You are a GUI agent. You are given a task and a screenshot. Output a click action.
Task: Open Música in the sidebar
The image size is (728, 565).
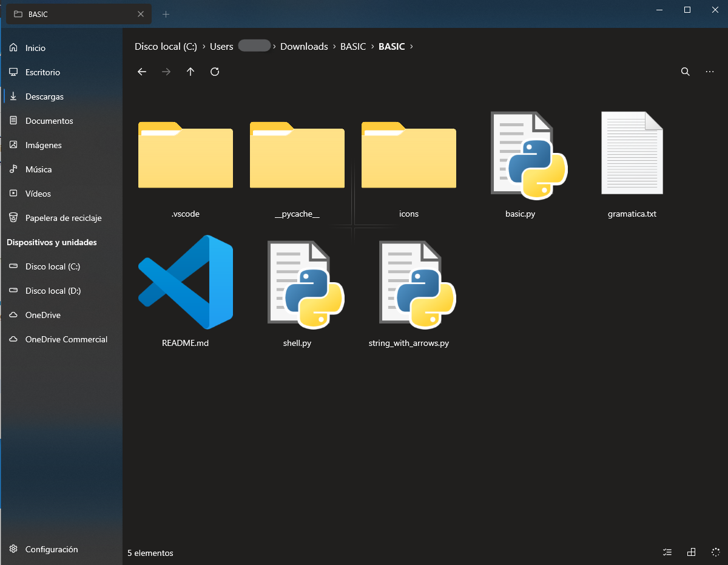click(x=61, y=169)
